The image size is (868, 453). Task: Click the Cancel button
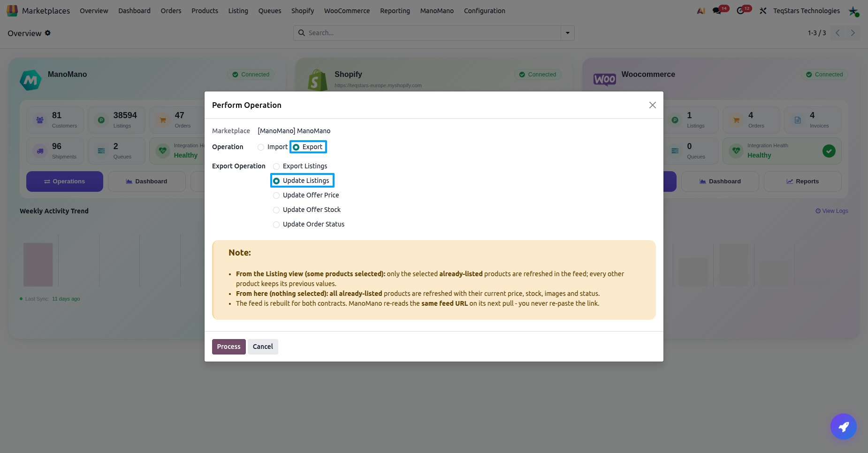(x=263, y=347)
